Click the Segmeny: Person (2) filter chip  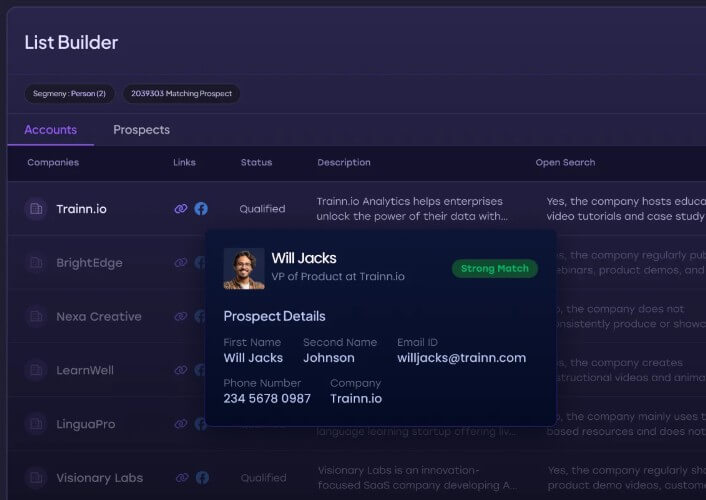[69, 94]
